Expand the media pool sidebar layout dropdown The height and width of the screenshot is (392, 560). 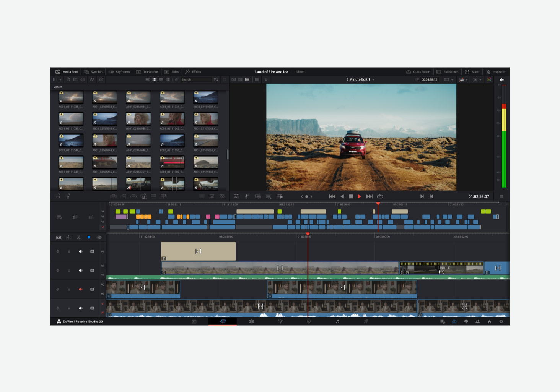point(60,79)
